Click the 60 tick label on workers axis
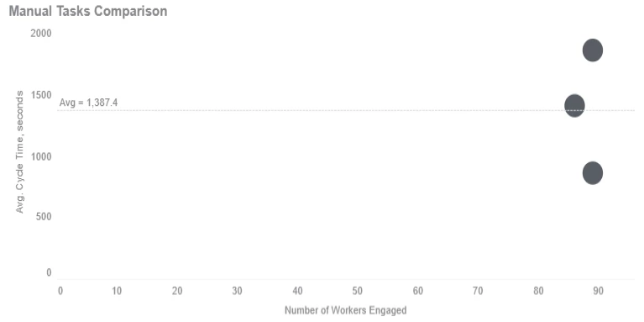644x322 pixels. point(417,291)
